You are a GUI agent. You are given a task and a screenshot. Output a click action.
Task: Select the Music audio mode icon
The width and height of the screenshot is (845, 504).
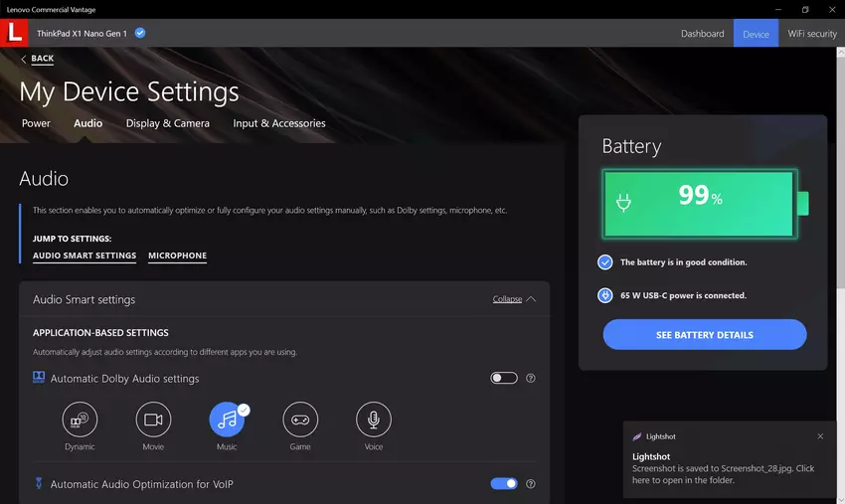pos(227,420)
